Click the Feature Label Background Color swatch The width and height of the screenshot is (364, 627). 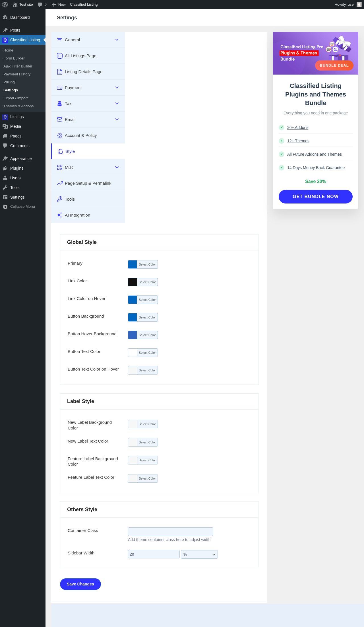click(x=133, y=460)
